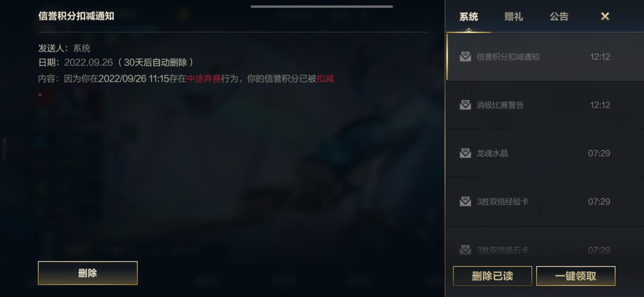Click the red 中途弃赛 text
Viewport: 644px width, 297px height.
(x=204, y=79)
